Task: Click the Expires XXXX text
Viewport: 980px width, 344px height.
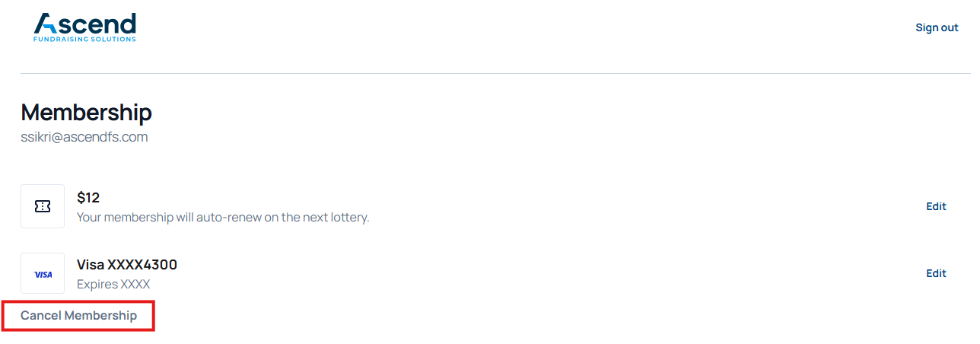Action: 113,285
